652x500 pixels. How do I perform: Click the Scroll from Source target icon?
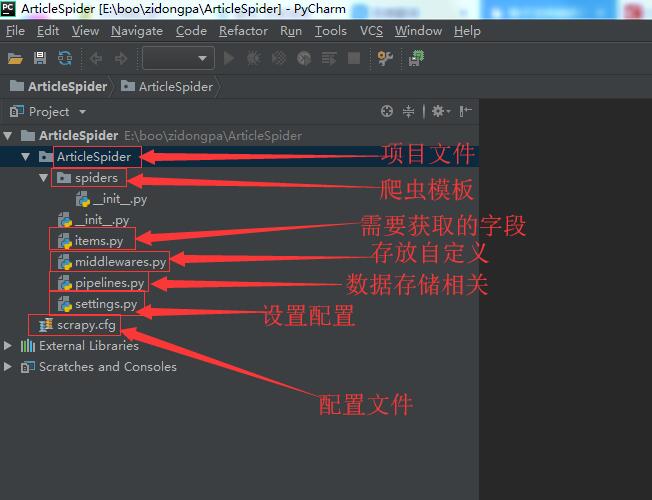387,111
